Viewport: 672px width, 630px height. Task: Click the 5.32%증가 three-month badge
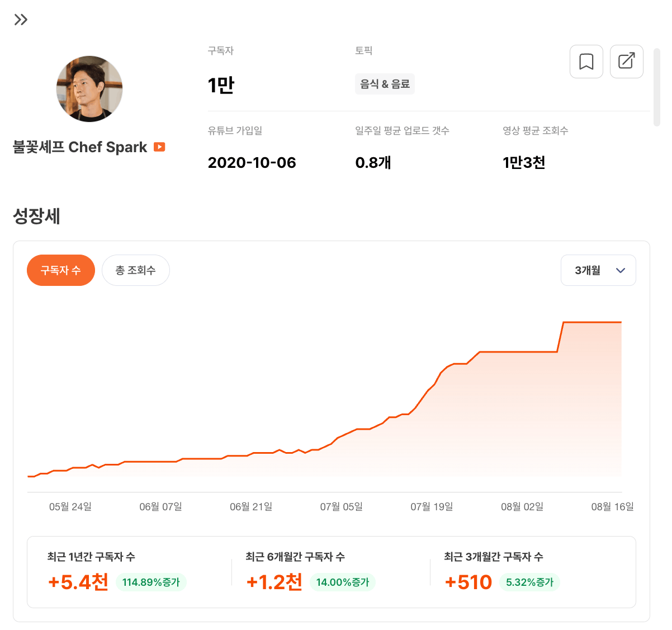coord(529,582)
